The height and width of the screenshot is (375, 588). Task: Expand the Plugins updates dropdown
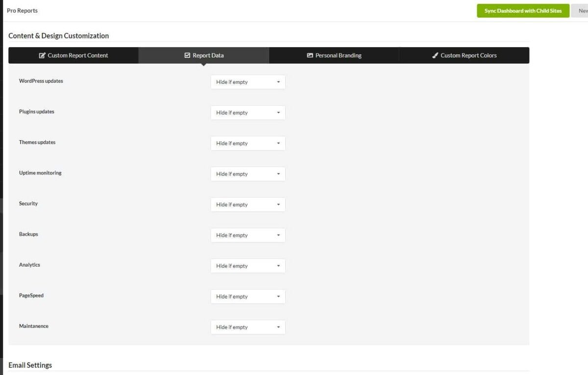pyautogui.click(x=248, y=113)
